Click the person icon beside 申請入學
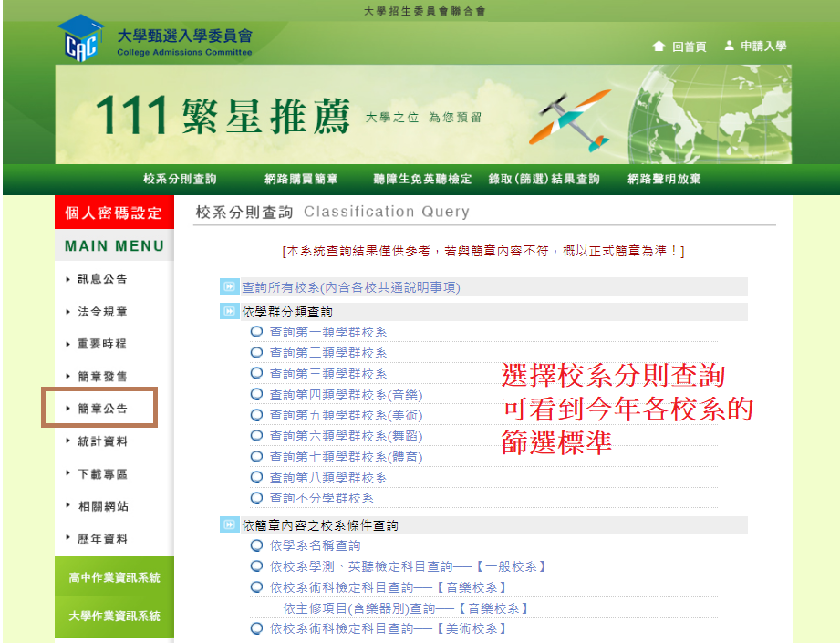The width and height of the screenshot is (840, 643). 729,46
